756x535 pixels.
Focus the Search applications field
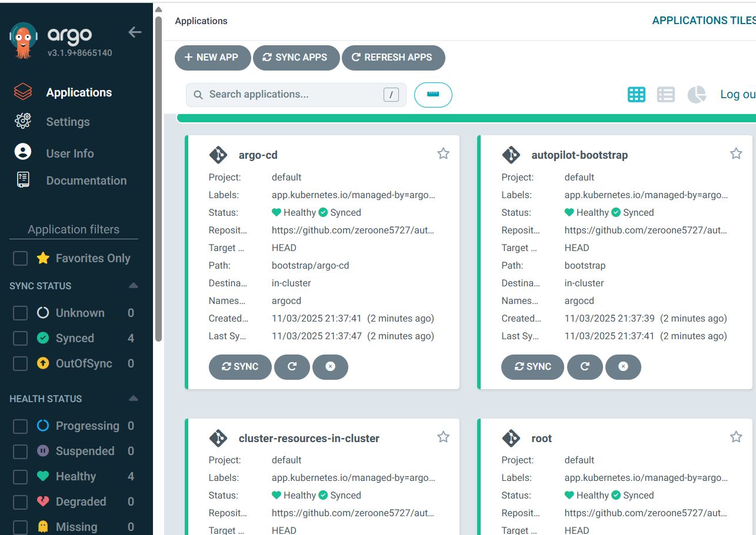(296, 95)
